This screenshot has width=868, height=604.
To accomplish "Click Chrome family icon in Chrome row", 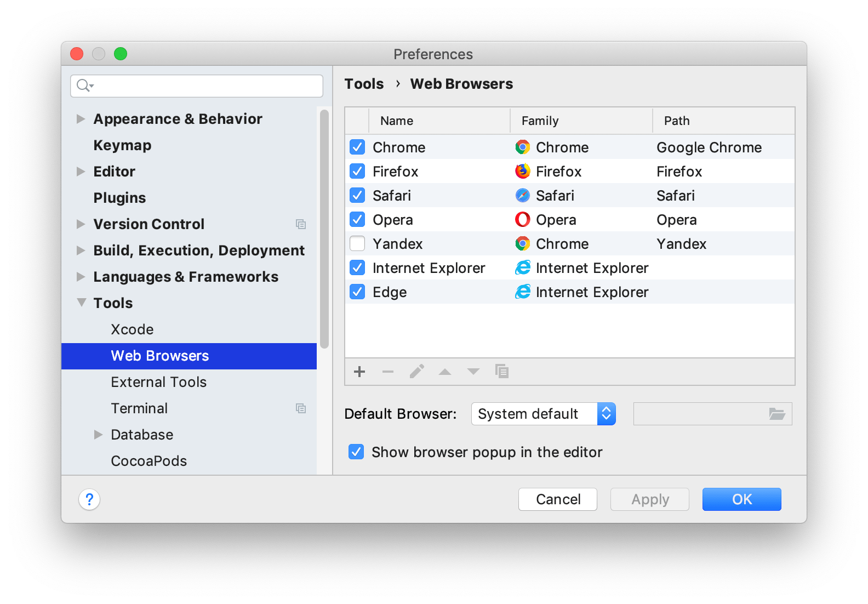I will [523, 147].
